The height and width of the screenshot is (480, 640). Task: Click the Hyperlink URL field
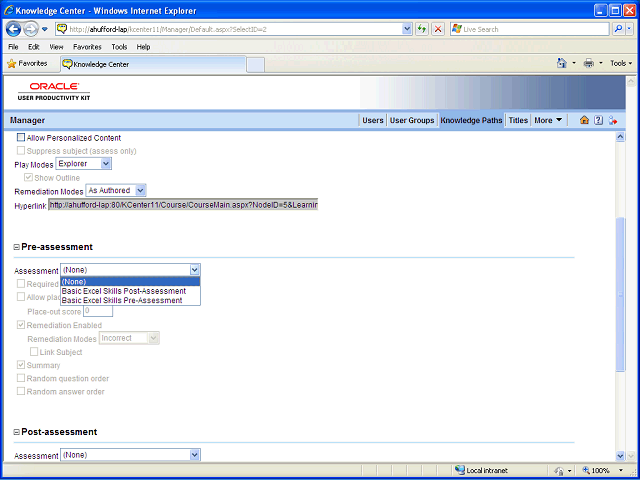click(x=183, y=205)
